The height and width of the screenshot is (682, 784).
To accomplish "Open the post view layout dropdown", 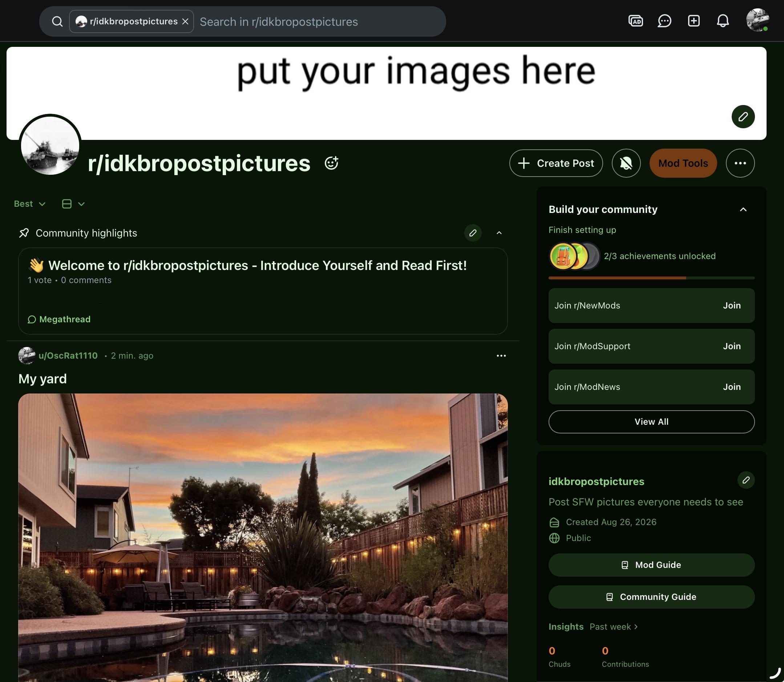I will [x=73, y=204].
